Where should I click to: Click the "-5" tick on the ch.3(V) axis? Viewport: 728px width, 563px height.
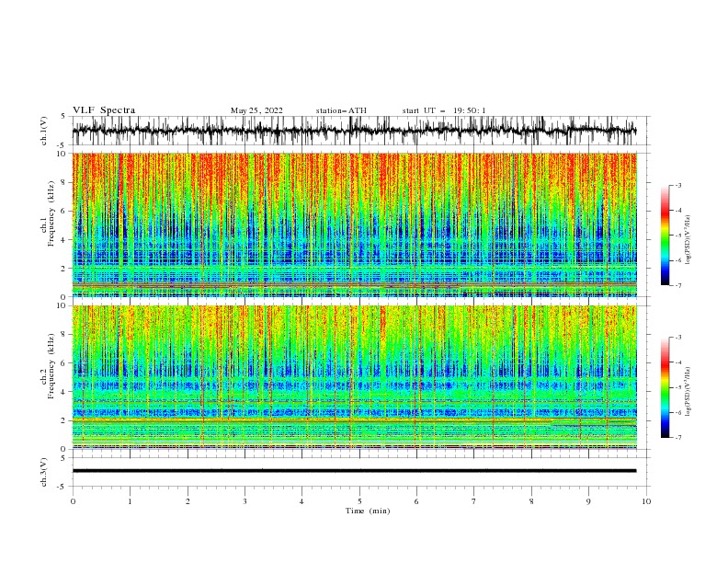pyautogui.click(x=63, y=487)
